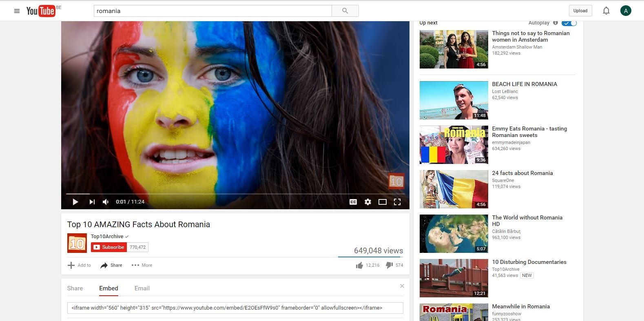Image resolution: width=644 pixels, height=321 pixels.
Task: Open emmymadeinjapan channel
Action: (511, 142)
